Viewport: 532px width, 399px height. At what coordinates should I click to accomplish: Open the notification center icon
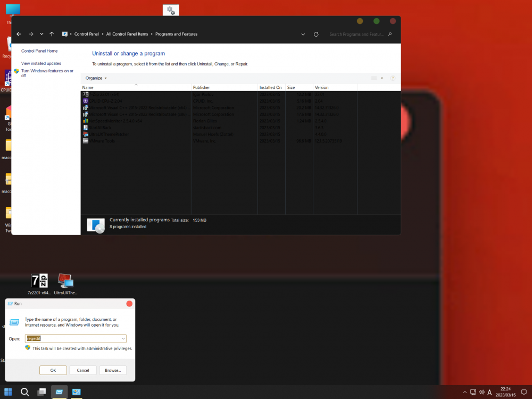point(523,392)
